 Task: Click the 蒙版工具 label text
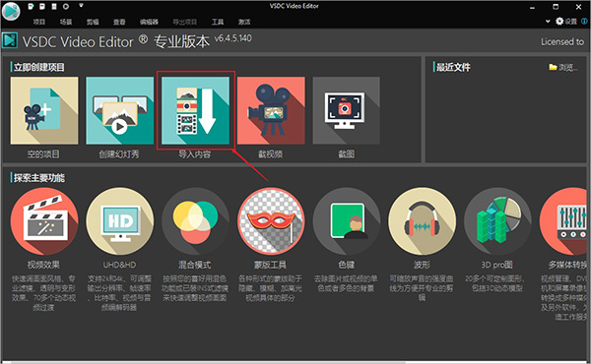click(x=270, y=265)
